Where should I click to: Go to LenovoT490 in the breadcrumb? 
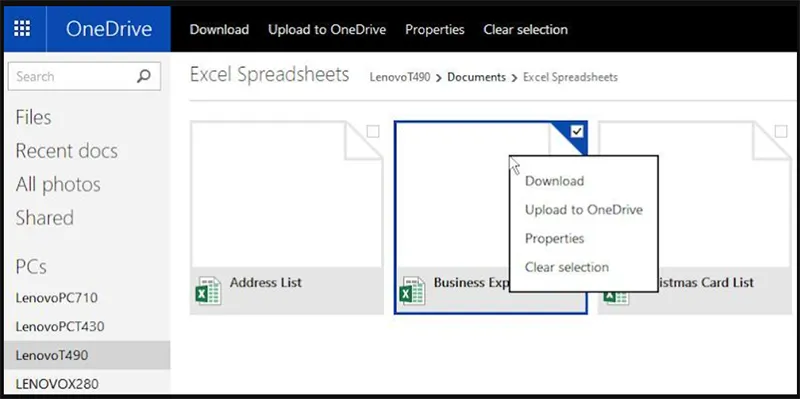pos(400,78)
